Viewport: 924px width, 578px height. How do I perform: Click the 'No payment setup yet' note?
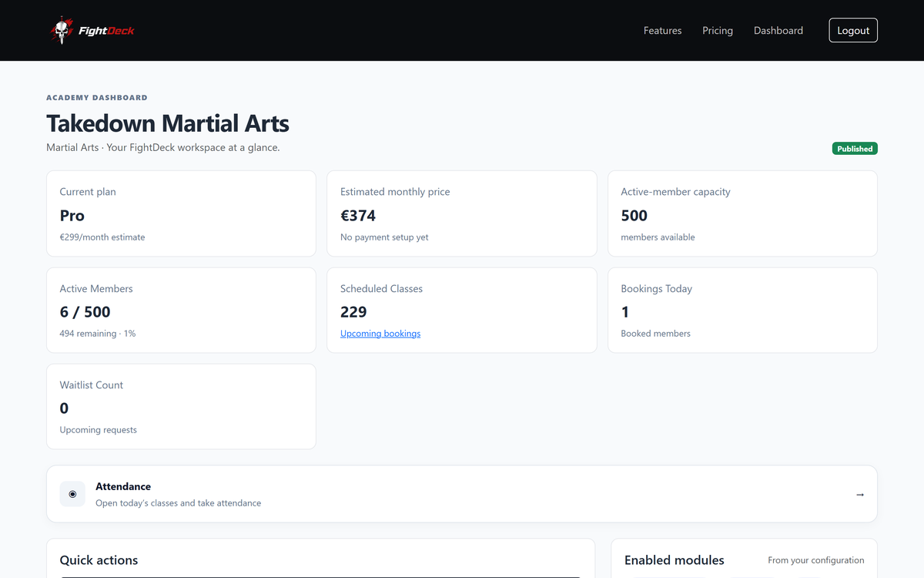tap(384, 237)
